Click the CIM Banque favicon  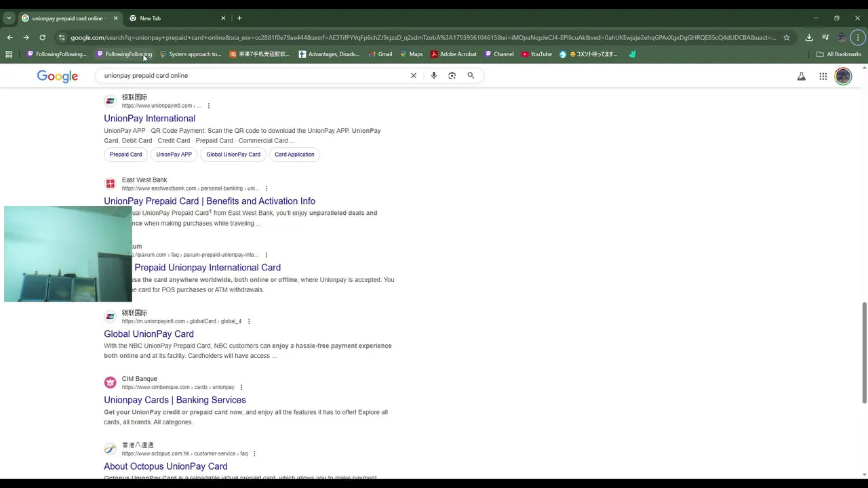point(110,382)
